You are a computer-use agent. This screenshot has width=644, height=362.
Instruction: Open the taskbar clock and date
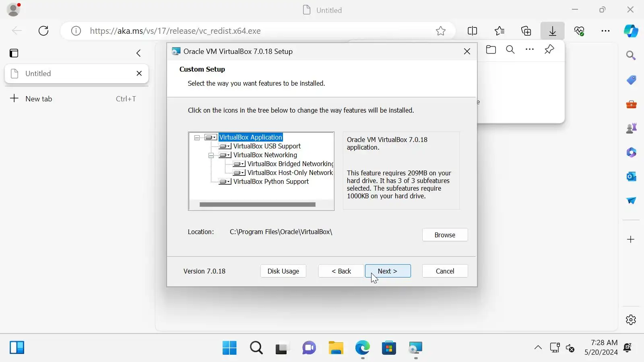pos(601,348)
